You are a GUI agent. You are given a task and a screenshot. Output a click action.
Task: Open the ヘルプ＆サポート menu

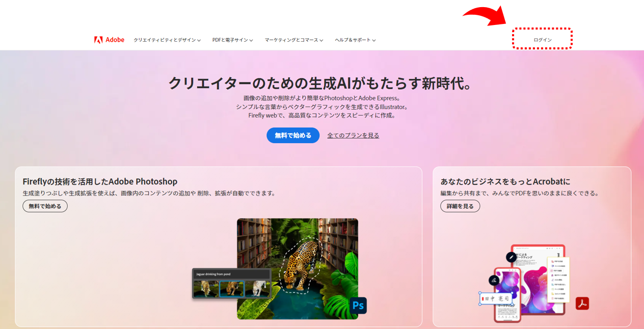(355, 40)
